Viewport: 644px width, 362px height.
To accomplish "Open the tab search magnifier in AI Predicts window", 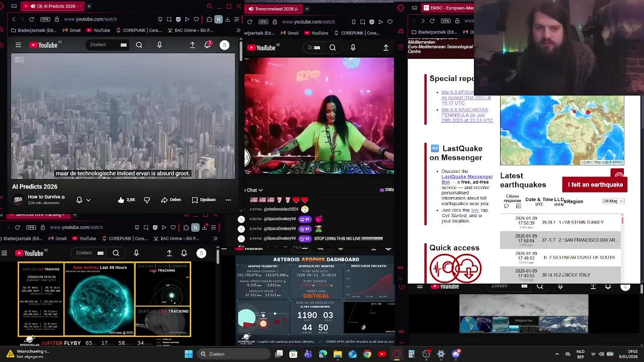I will click(x=209, y=6).
